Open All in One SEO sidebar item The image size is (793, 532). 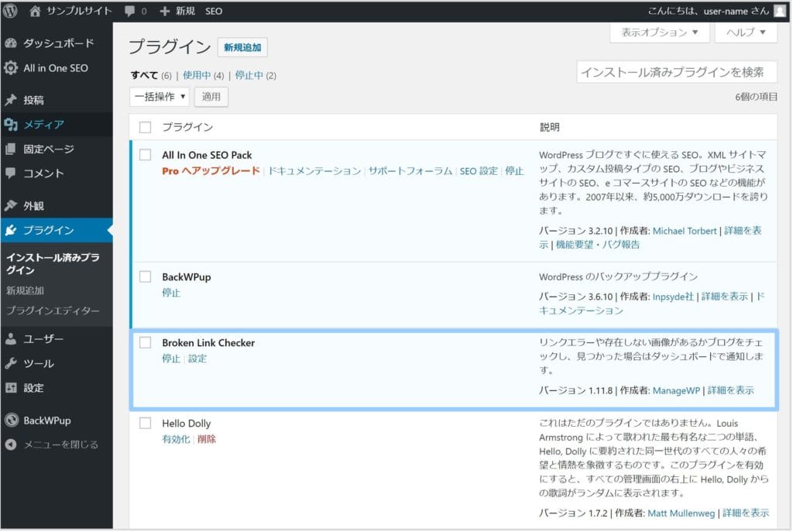point(55,68)
